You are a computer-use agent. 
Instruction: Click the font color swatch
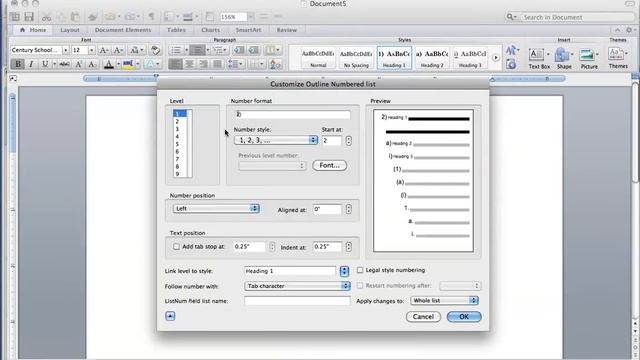[x=109, y=64]
